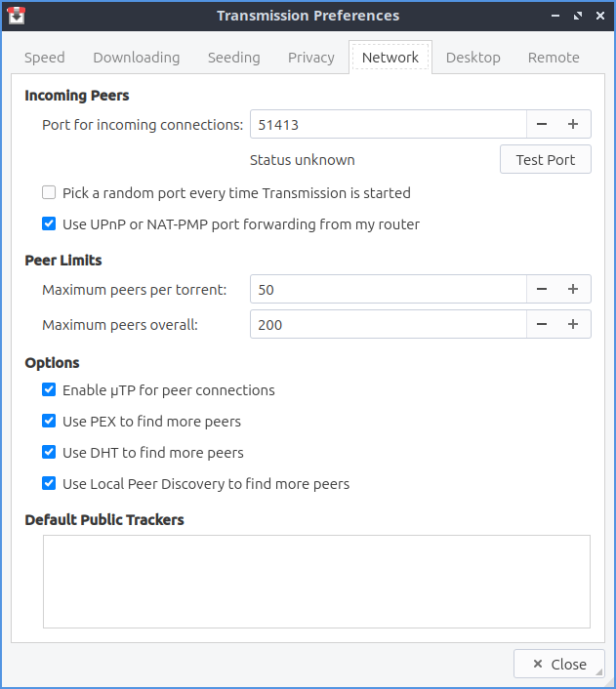Viewport: 616px width, 689px height.
Task: Open the Privacy tab
Action: 311,58
